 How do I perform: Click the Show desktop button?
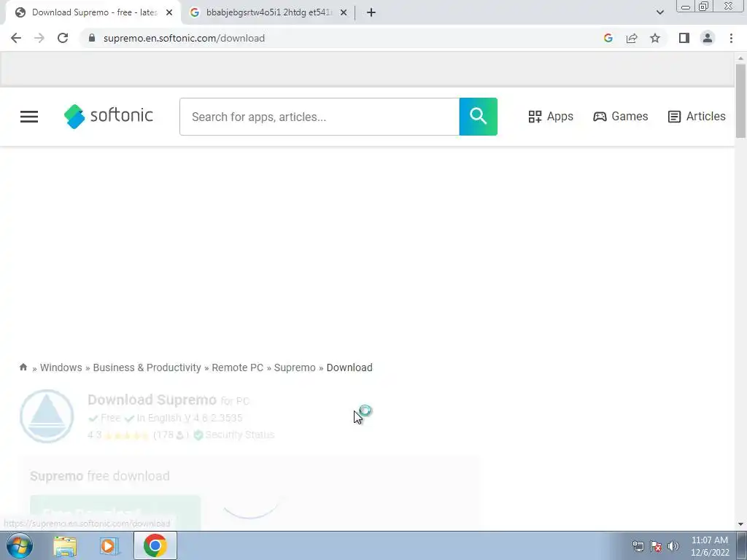[x=742, y=546]
